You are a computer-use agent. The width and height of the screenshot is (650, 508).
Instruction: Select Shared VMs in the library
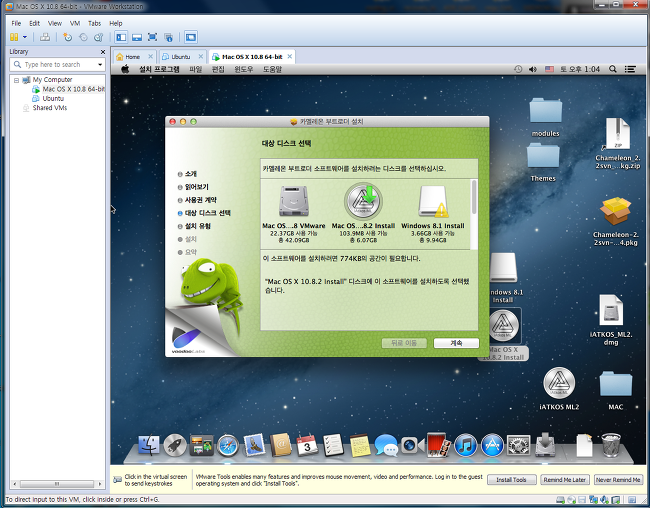(x=49, y=108)
